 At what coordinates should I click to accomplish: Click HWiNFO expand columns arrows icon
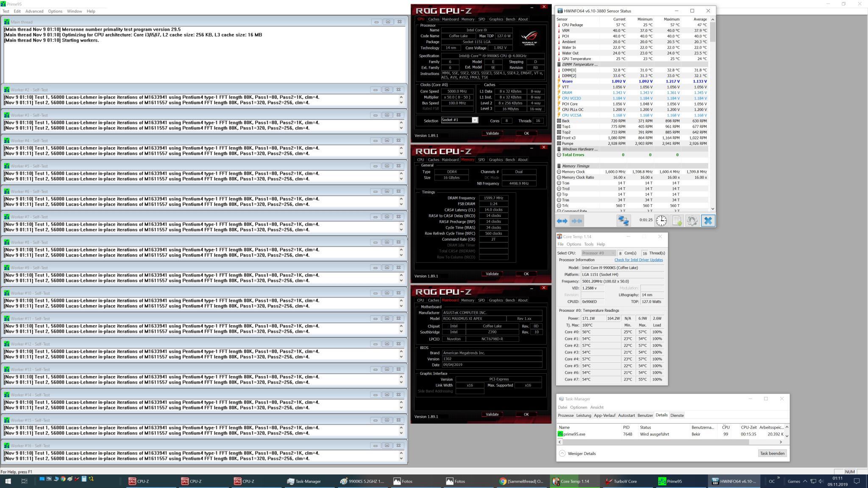(562, 221)
